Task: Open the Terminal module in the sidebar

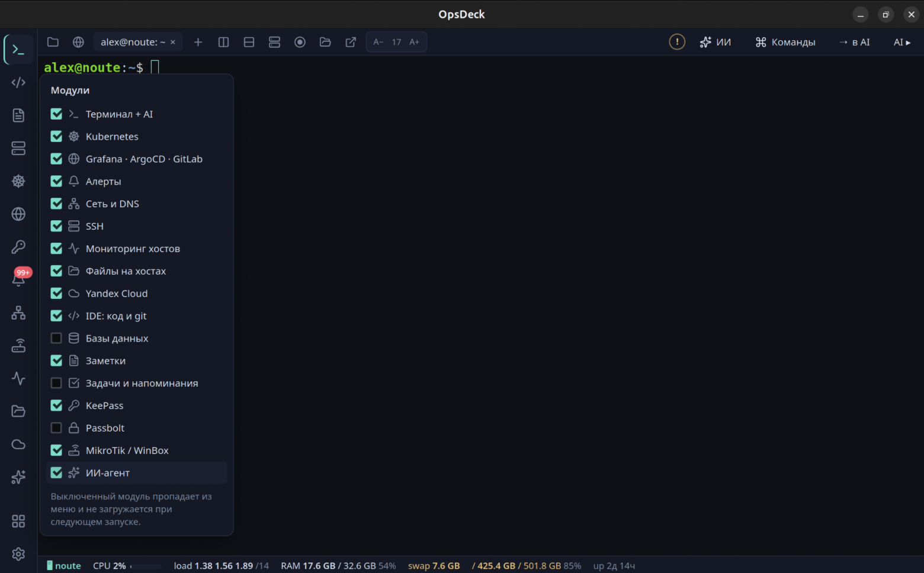Action: (x=18, y=50)
